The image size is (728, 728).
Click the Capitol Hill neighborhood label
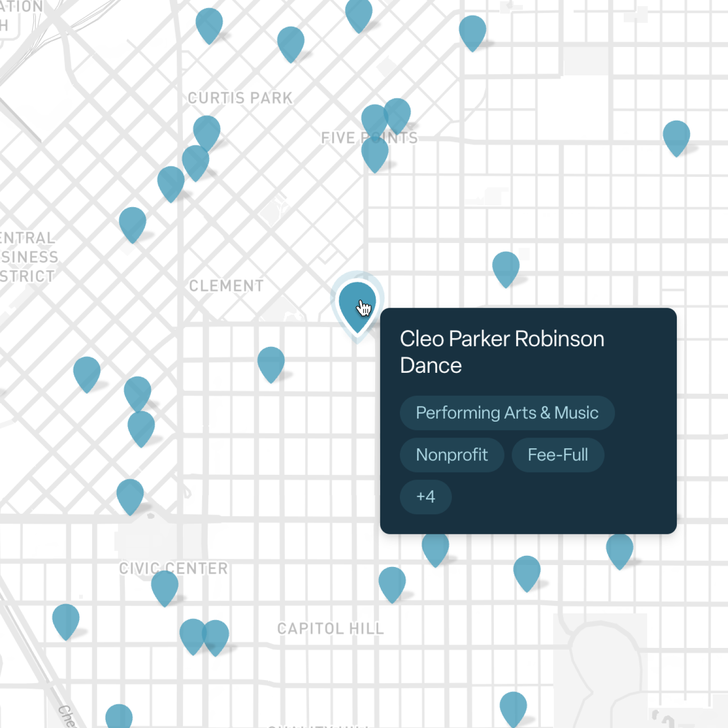tap(330, 629)
